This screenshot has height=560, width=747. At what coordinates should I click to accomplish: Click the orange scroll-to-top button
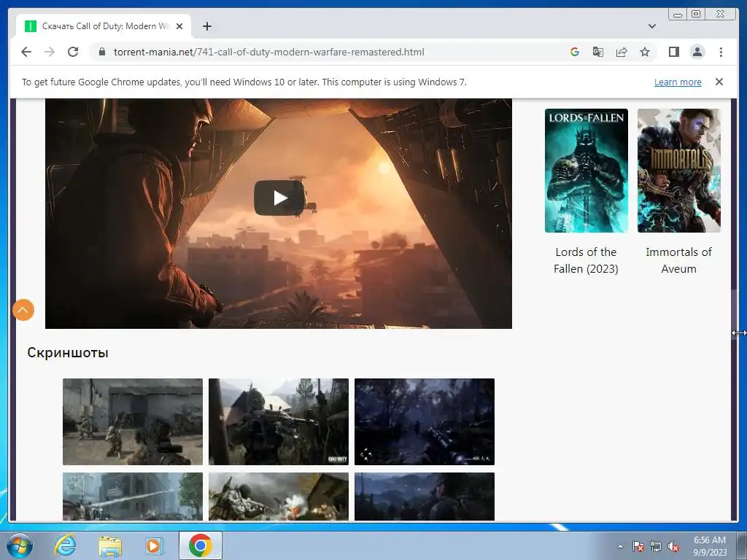pos(23,310)
